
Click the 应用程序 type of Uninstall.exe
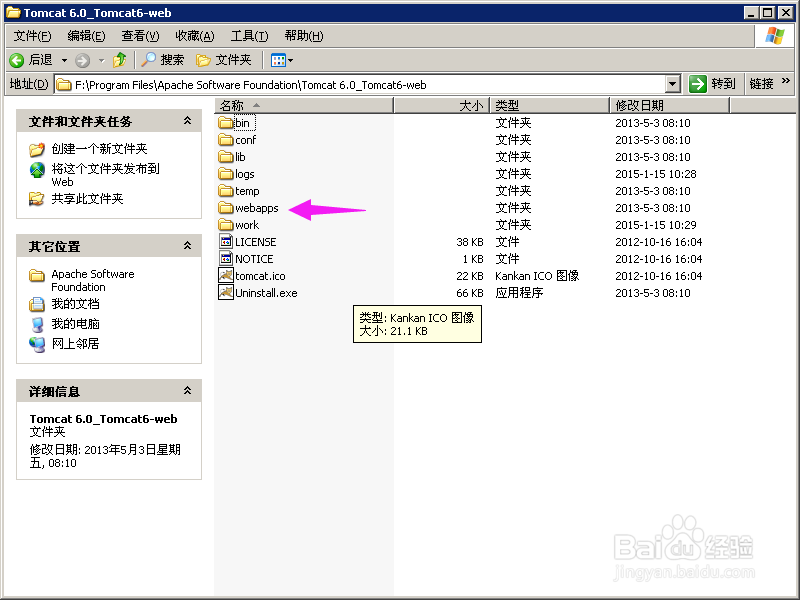click(519, 293)
